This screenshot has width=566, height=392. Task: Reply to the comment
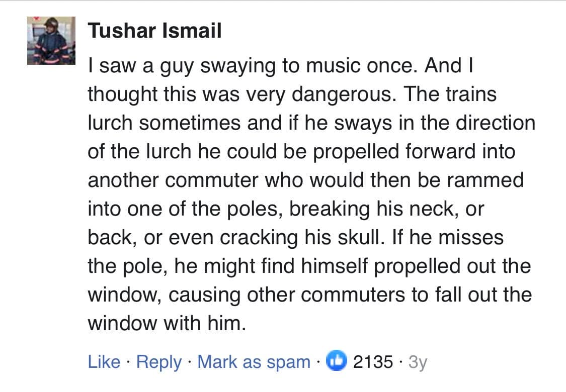(x=159, y=362)
